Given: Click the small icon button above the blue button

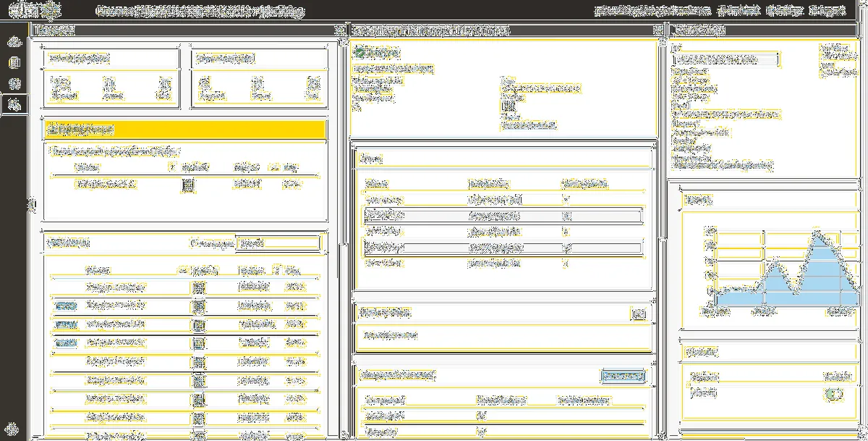Looking at the screenshot, I should 637,314.
